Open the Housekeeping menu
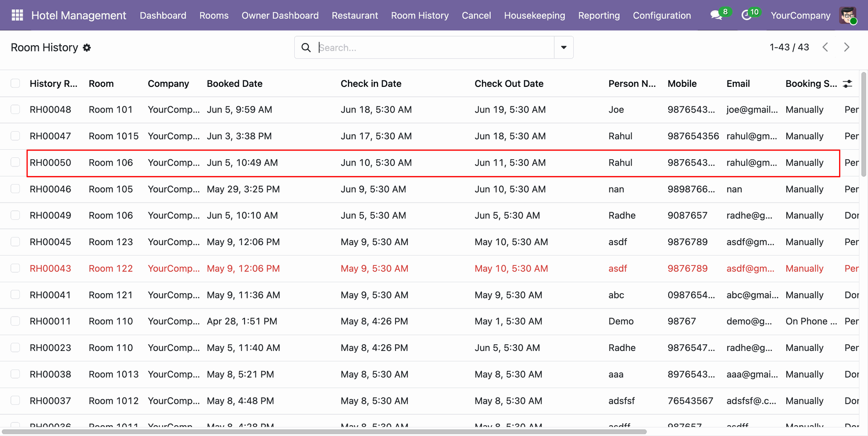This screenshot has width=868, height=436. point(534,15)
